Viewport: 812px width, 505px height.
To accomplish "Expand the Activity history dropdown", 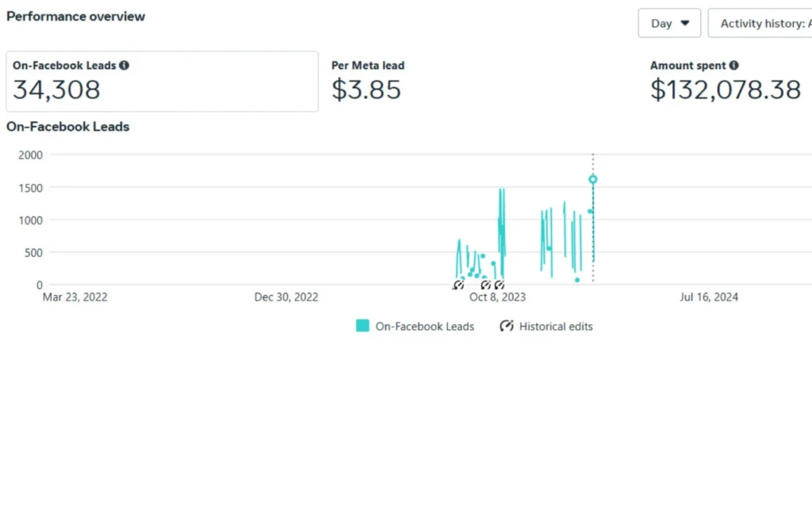I will click(x=761, y=23).
